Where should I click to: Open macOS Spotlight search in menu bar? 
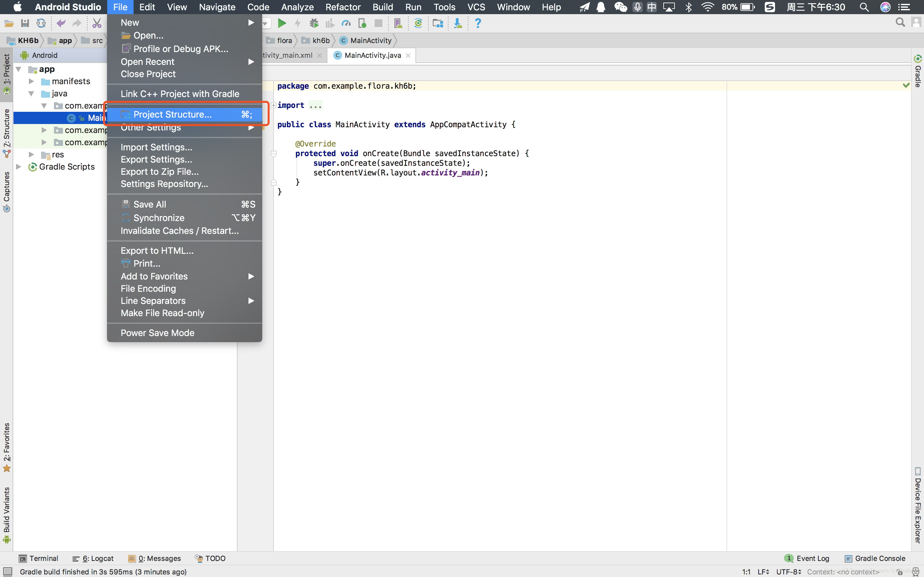(864, 7)
